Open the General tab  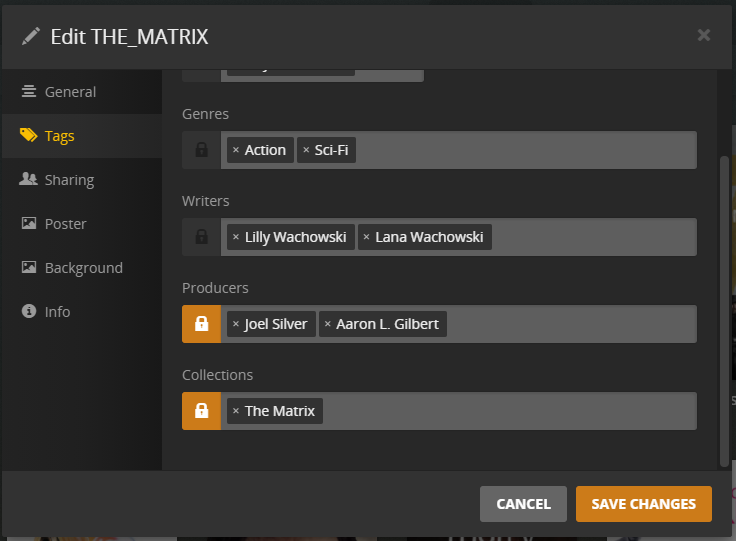click(x=82, y=92)
